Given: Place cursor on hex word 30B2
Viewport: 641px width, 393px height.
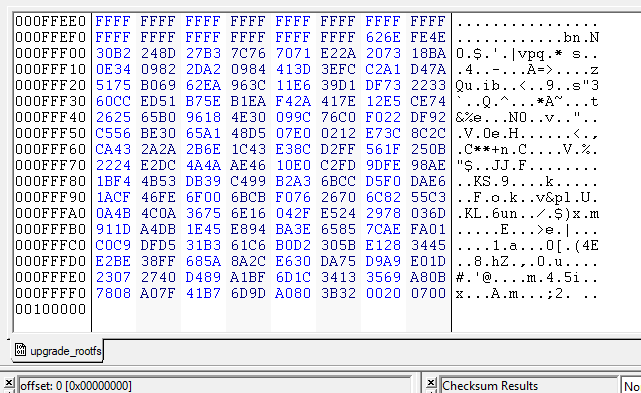Looking at the screenshot, I should click(x=113, y=54).
